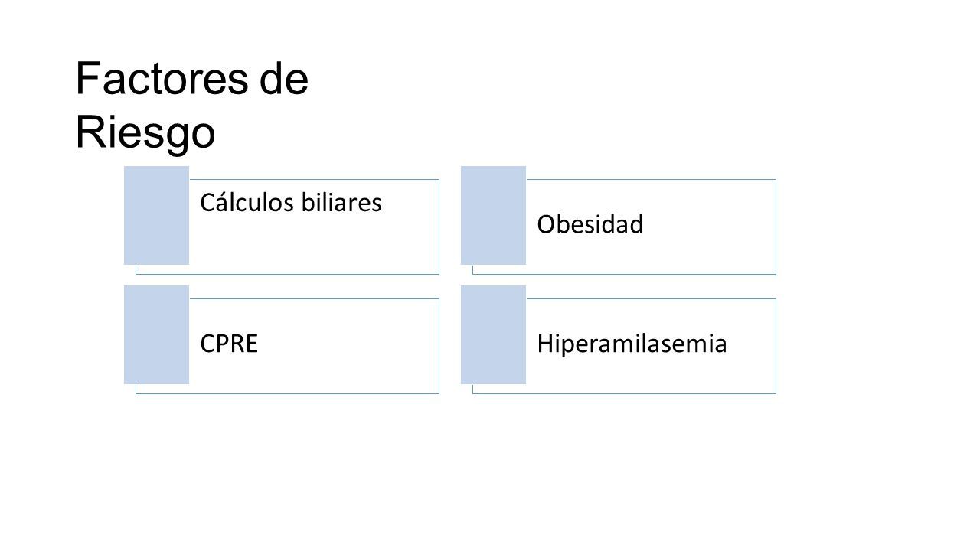
Task: Click the gap between the CPRE and Hiperamilasemia boxes
Action: [450, 345]
